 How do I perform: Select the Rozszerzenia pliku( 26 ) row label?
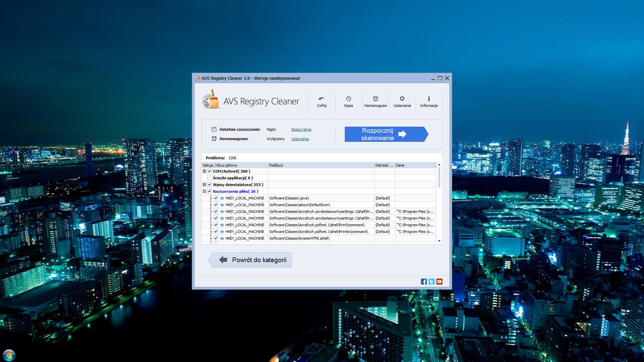pos(236,191)
